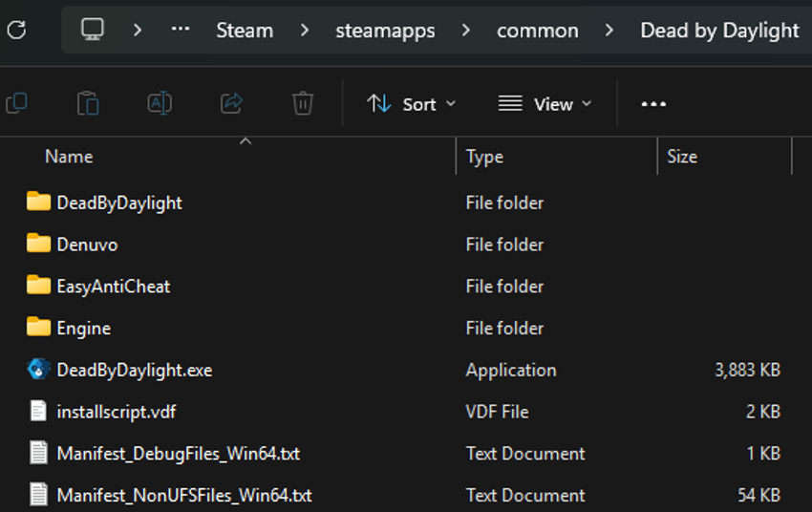Screen dimensions: 812x512
Task: Click the Manifest_NonUFSFiles_Win64.txt file name
Action: tap(184, 496)
